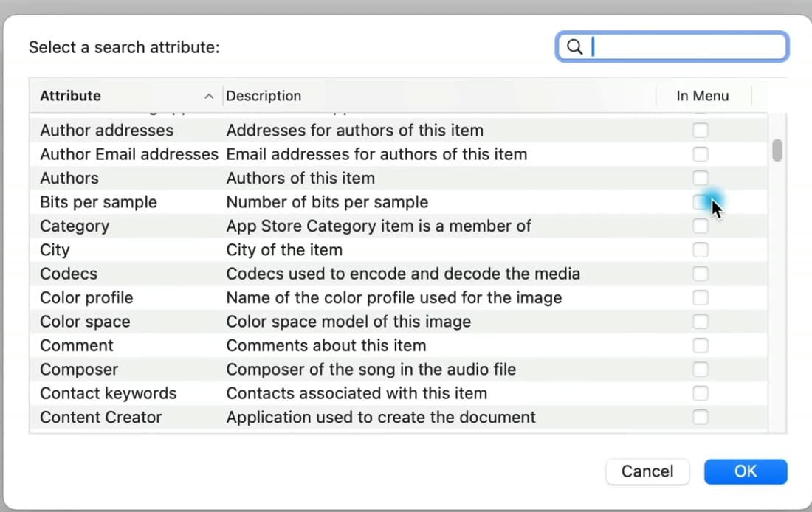Click the vertical scrollbar thumb

[x=777, y=150]
